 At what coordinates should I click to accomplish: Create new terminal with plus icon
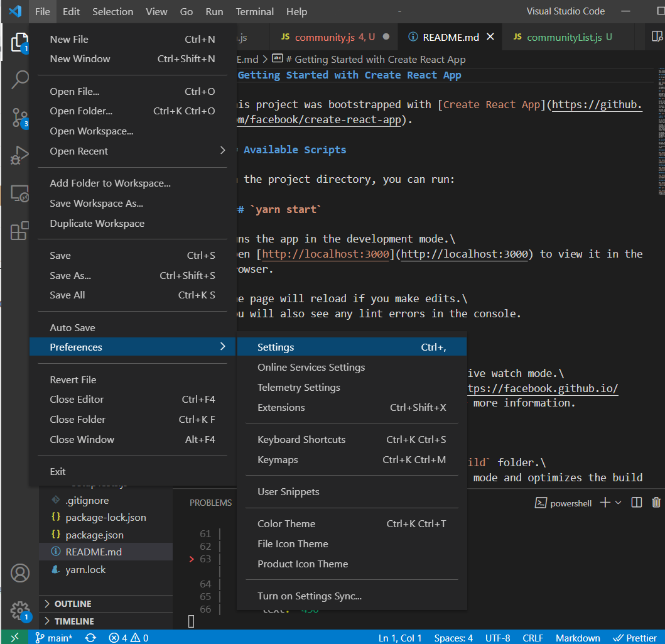coord(605,503)
